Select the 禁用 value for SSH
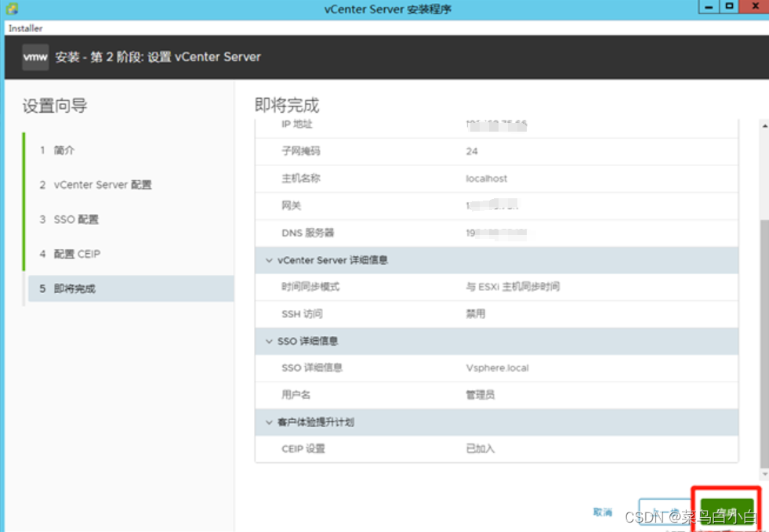769x532 pixels. tap(475, 314)
